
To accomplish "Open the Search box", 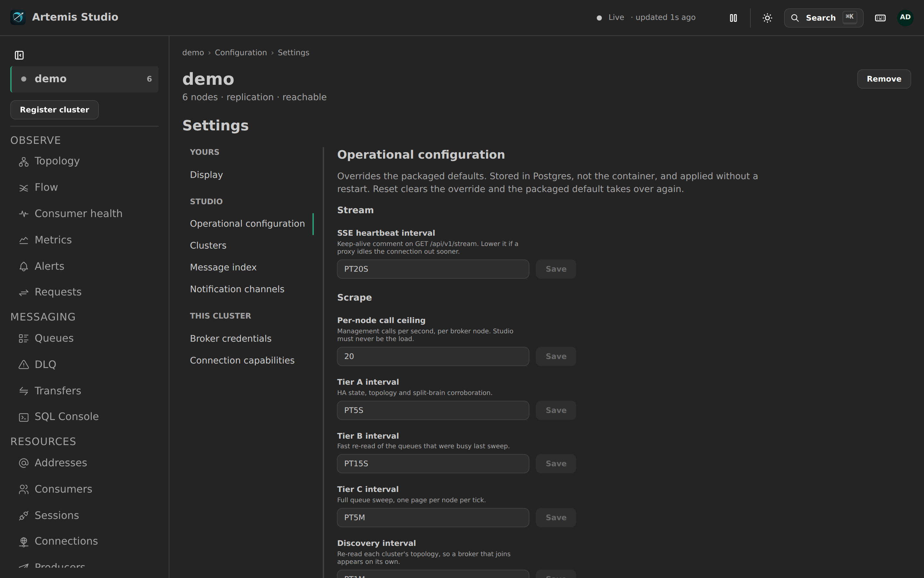I will click(824, 18).
